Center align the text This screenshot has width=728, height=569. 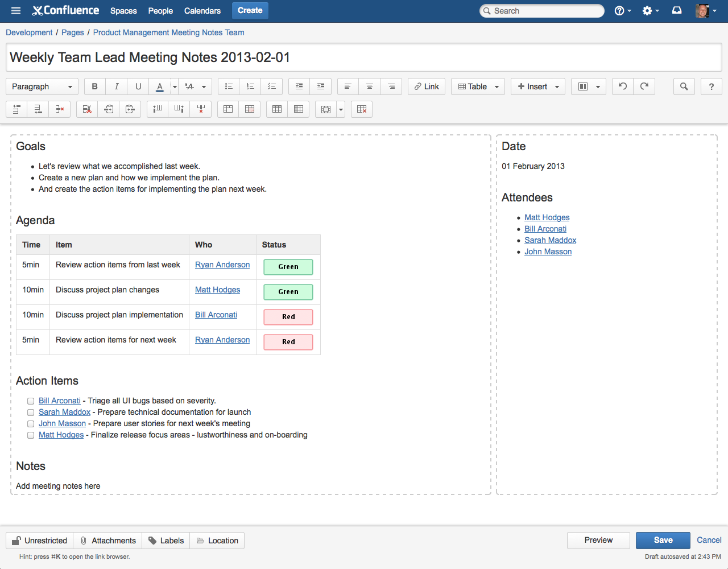370,86
